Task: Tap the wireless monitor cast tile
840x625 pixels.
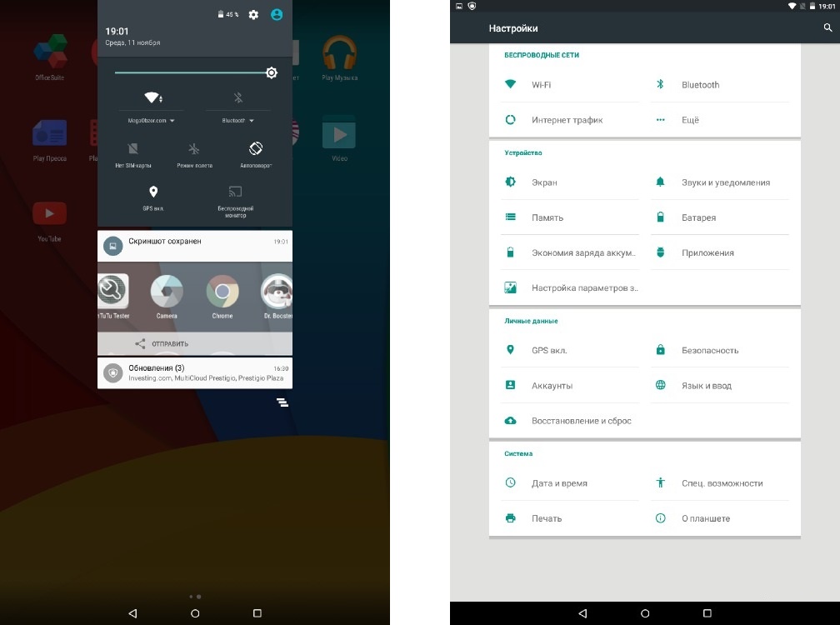Action: (x=235, y=201)
